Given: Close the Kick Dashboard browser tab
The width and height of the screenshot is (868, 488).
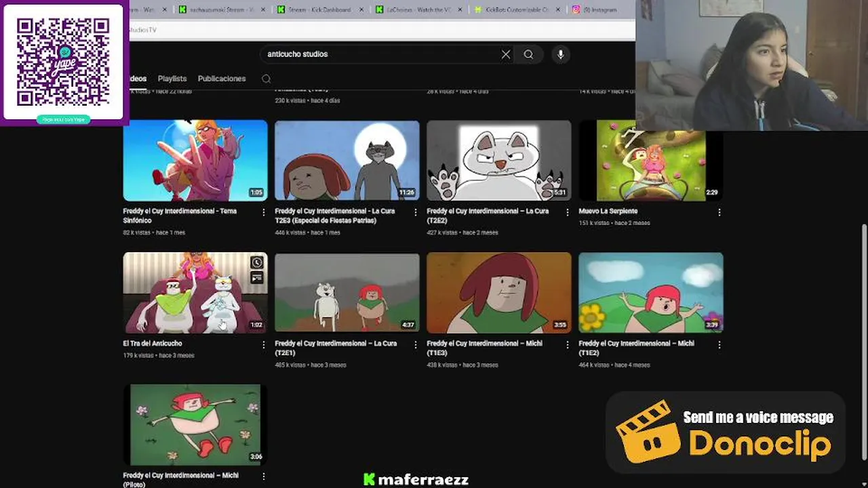Looking at the screenshot, I should (x=361, y=9).
